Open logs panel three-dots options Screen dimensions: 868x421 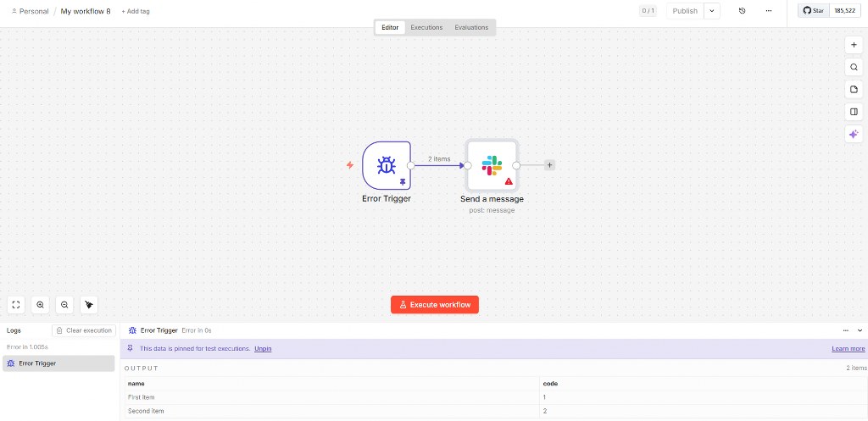(x=846, y=330)
